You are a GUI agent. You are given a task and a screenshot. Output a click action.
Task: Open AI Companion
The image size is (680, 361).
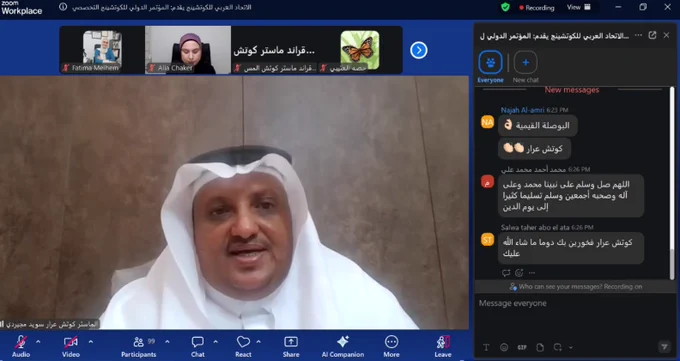(343, 346)
